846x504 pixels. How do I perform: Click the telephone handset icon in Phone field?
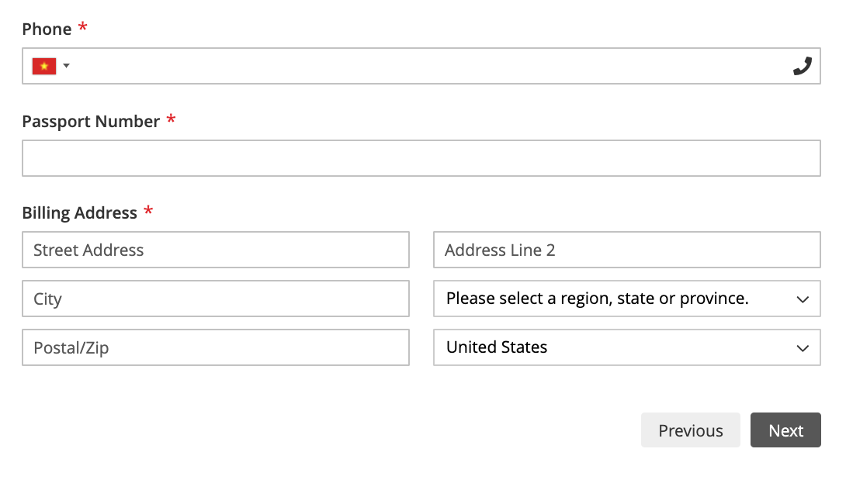click(x=803, y=66)
